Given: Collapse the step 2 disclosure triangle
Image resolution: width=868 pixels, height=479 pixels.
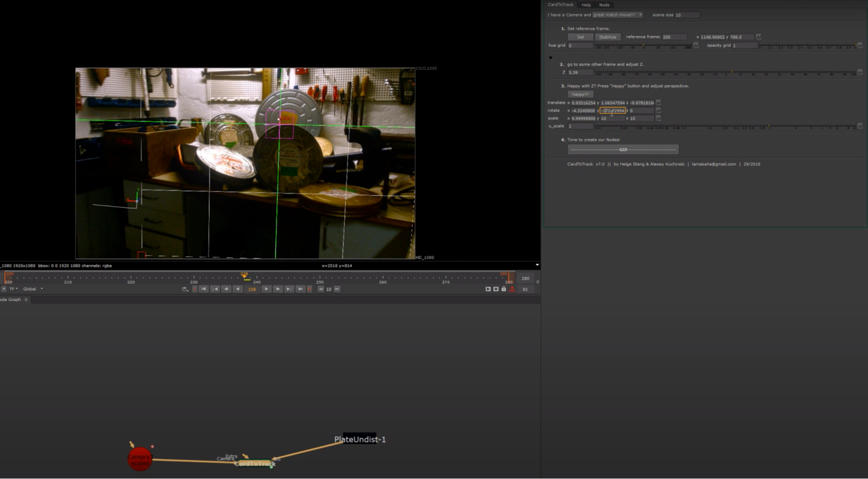Looking at the screenshot, I should coord(550,58).
